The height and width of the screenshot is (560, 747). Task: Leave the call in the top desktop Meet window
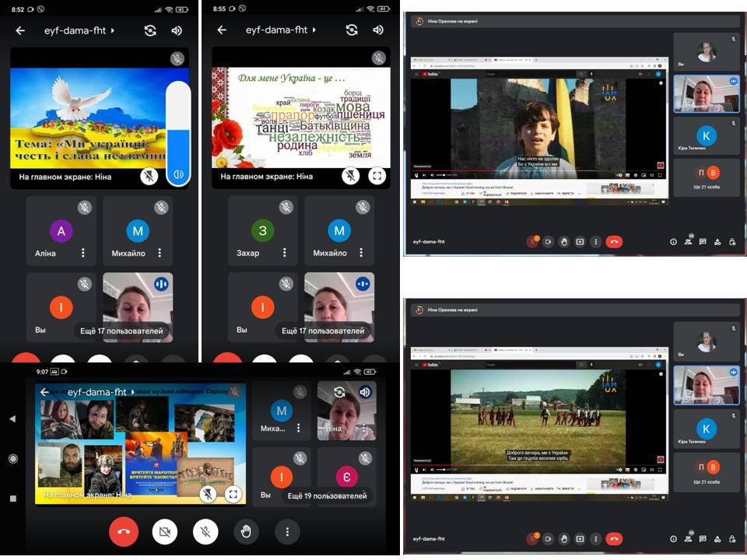pos(614,242)
